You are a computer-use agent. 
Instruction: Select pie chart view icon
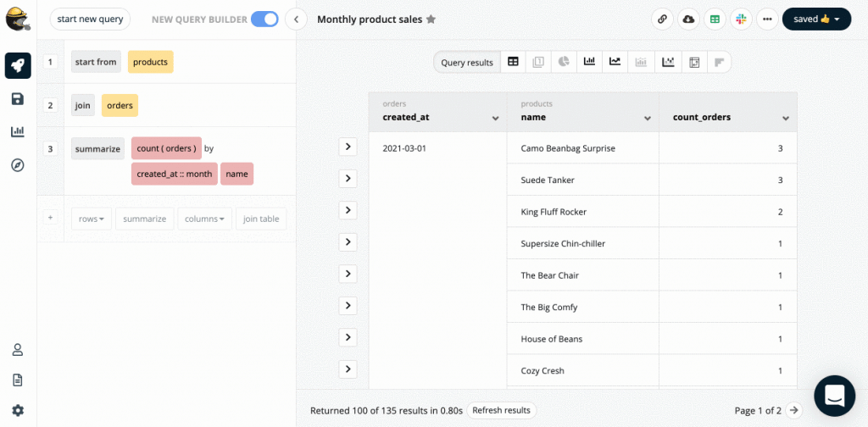(564, 62)
